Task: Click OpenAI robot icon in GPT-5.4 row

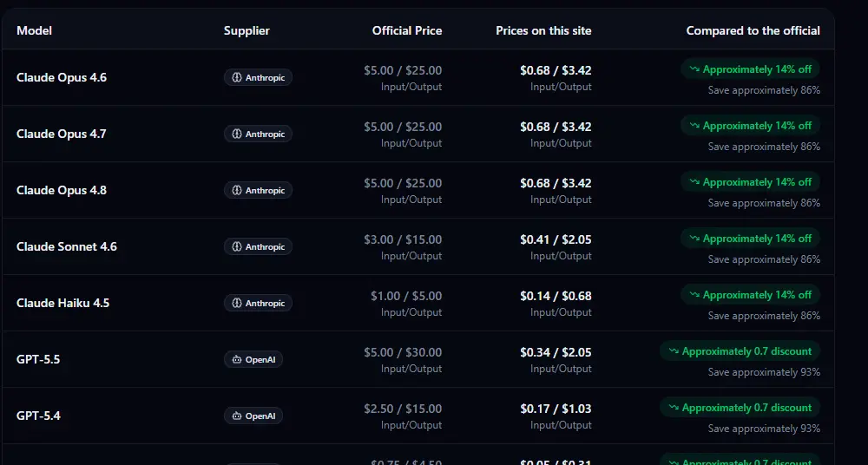Action: pyautogui.click(x=237, y=416)
